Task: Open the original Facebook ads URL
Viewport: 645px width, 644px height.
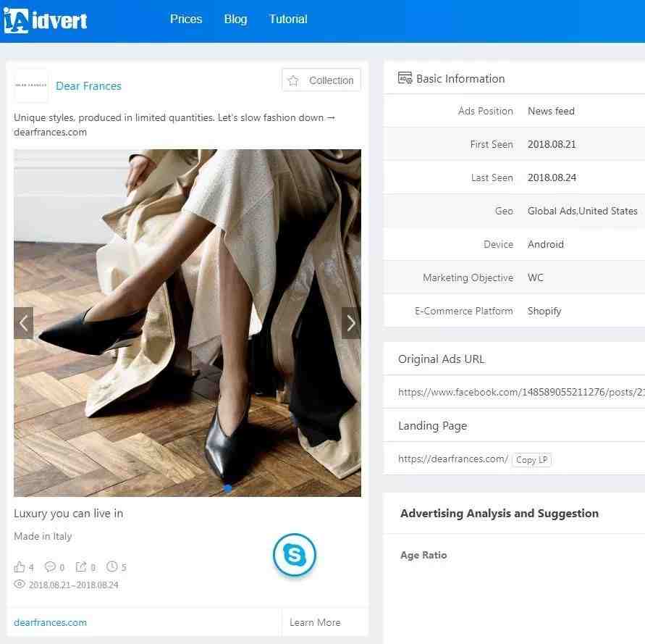Action: (x=521, y=393)
